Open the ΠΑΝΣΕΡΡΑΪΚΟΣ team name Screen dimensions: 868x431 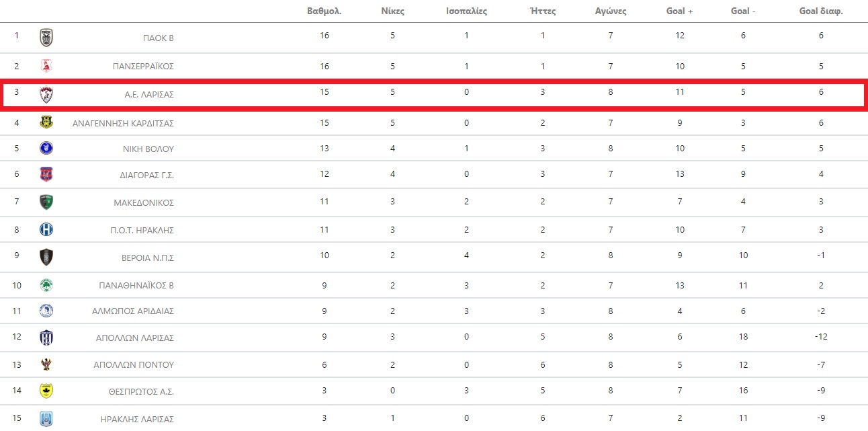click(x=143, y=67)
